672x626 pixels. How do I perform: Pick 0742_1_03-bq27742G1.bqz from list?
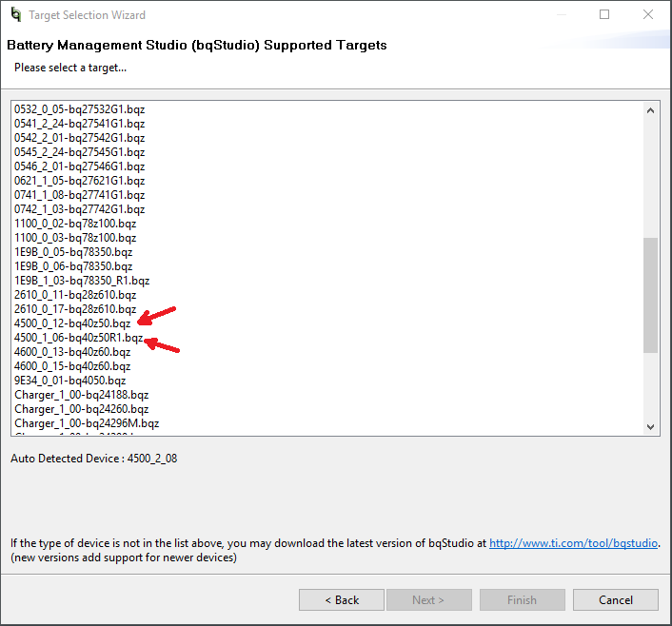[80, 209]
